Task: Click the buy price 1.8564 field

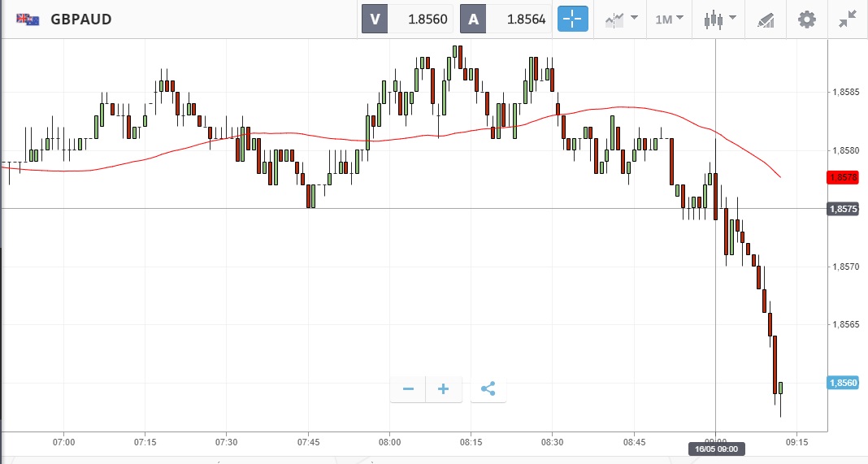Action: point(519,19)
